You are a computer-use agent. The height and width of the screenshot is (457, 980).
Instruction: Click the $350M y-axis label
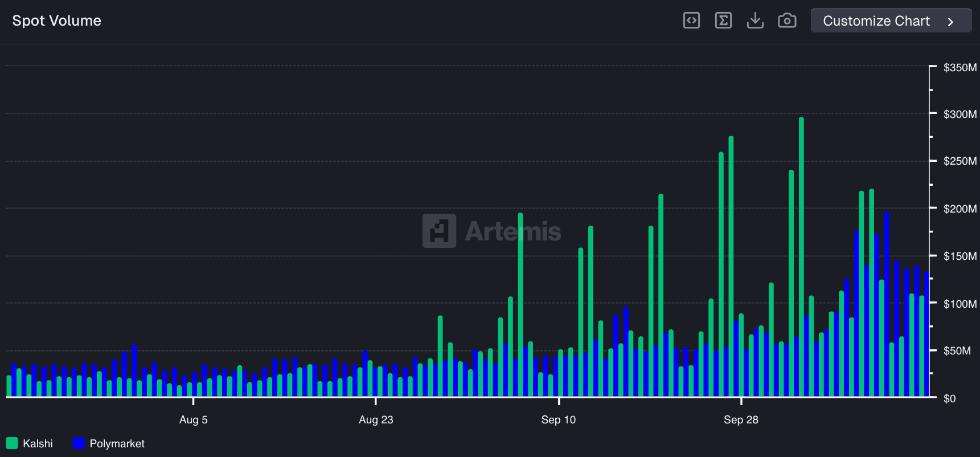[x=960, y=67]
